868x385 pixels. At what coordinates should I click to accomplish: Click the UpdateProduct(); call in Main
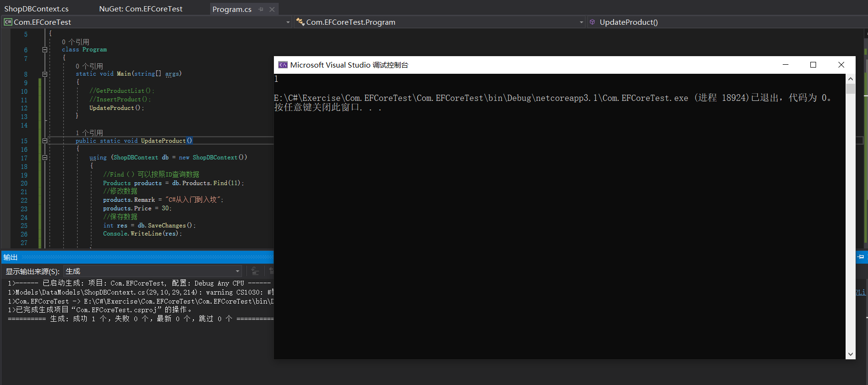(x=116, y=108)
